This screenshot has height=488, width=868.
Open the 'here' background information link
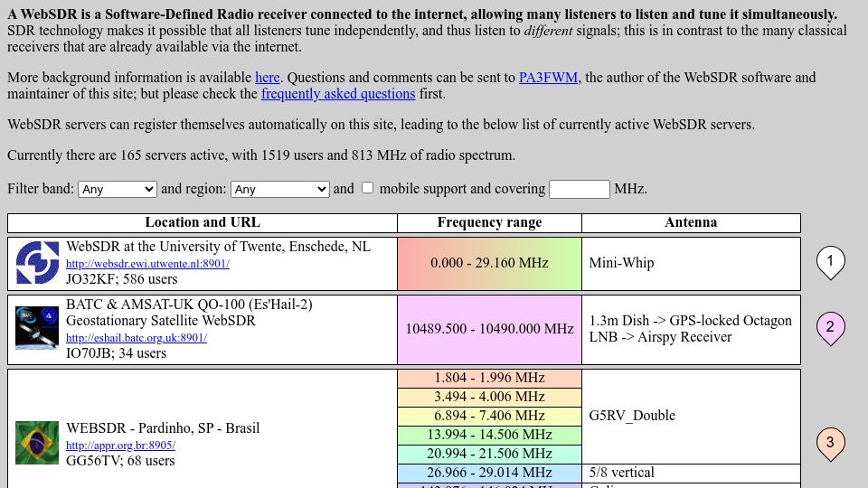[268, 78]
